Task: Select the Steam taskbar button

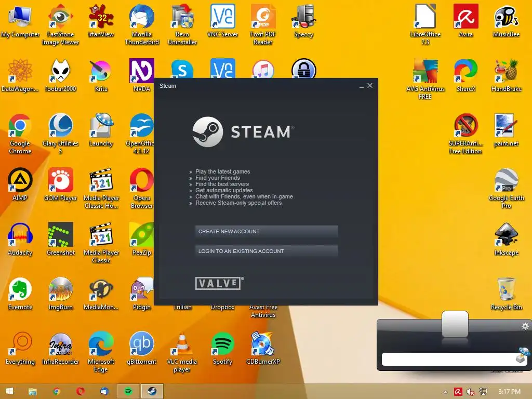Action: click(x=152, y=392)
